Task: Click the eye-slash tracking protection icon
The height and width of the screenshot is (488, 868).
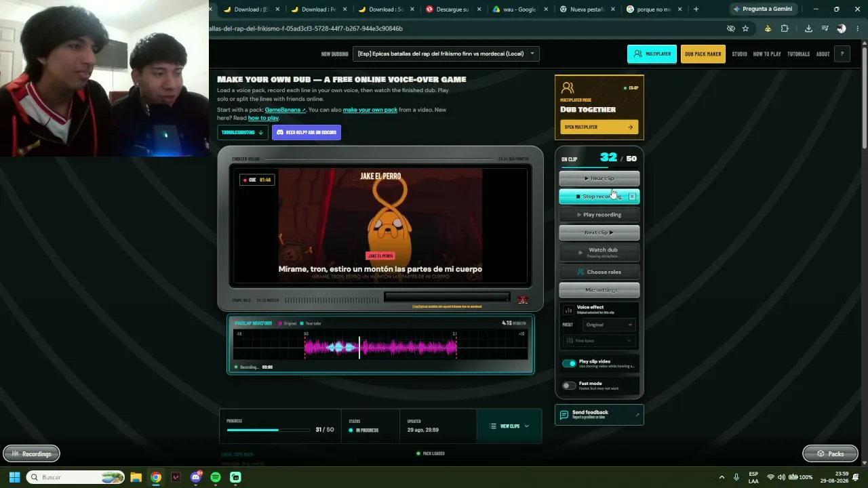Action: pyautogui.click(x=730, y=28)
